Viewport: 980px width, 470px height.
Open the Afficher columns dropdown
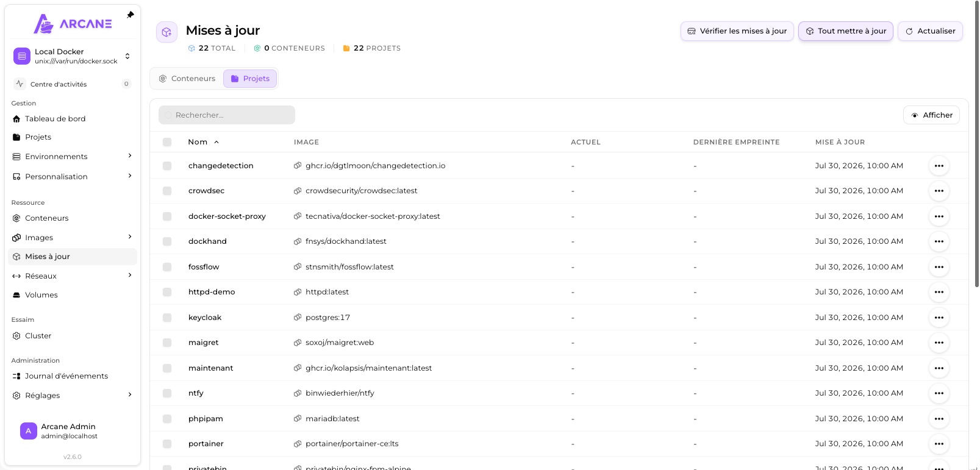931,115
